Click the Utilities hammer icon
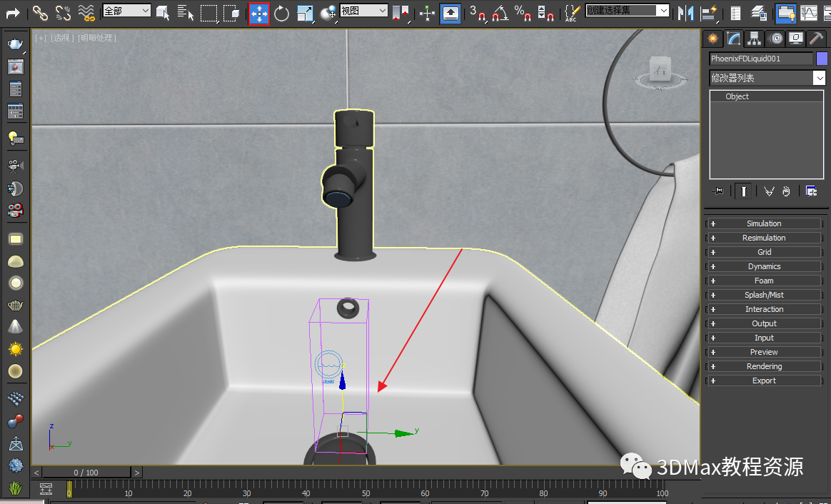The image size is (831, 504). [817, 39]
